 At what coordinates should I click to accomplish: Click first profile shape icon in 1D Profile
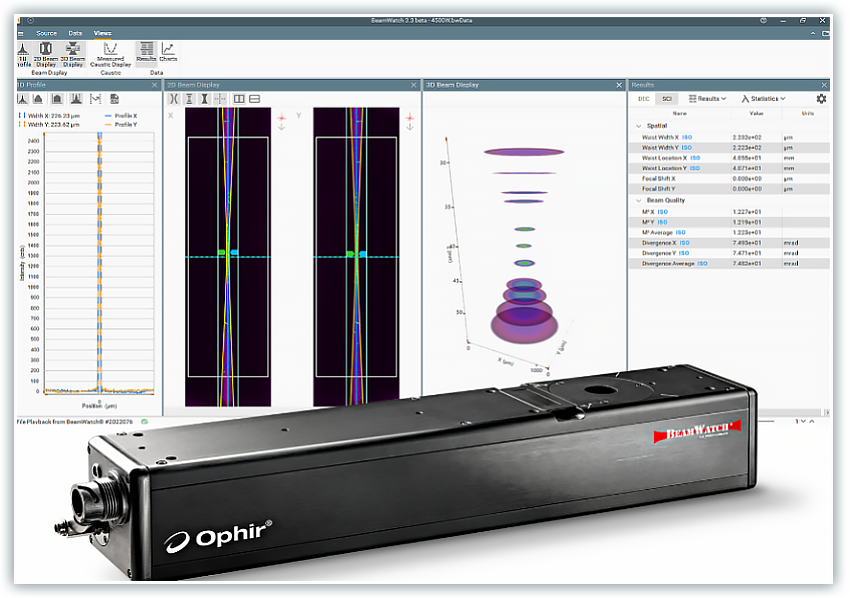(x=23, y=99)
